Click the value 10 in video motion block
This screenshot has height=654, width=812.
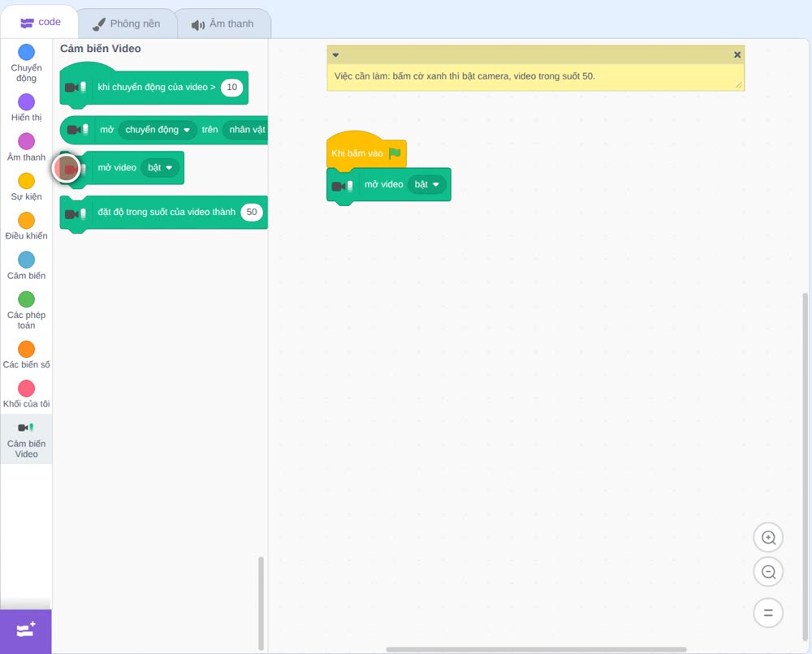pos(231,88)
